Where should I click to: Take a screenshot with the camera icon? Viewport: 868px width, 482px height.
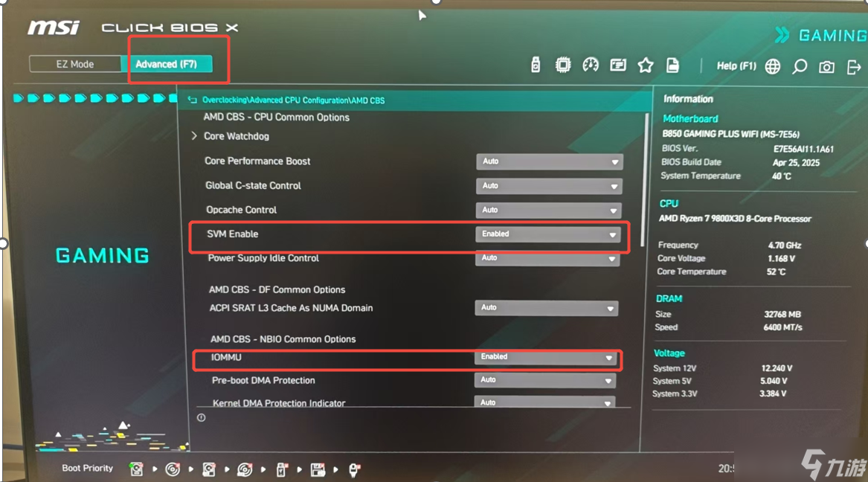pos(826,66)
